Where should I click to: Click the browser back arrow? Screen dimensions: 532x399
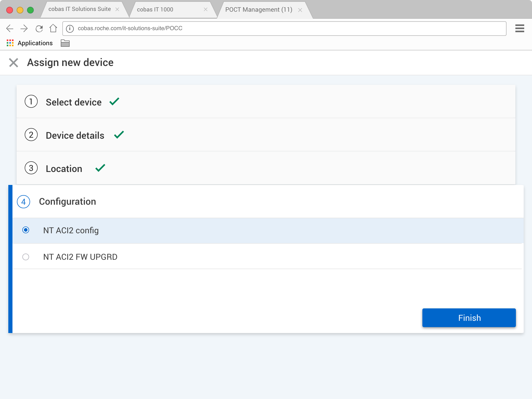click(10, 28)
